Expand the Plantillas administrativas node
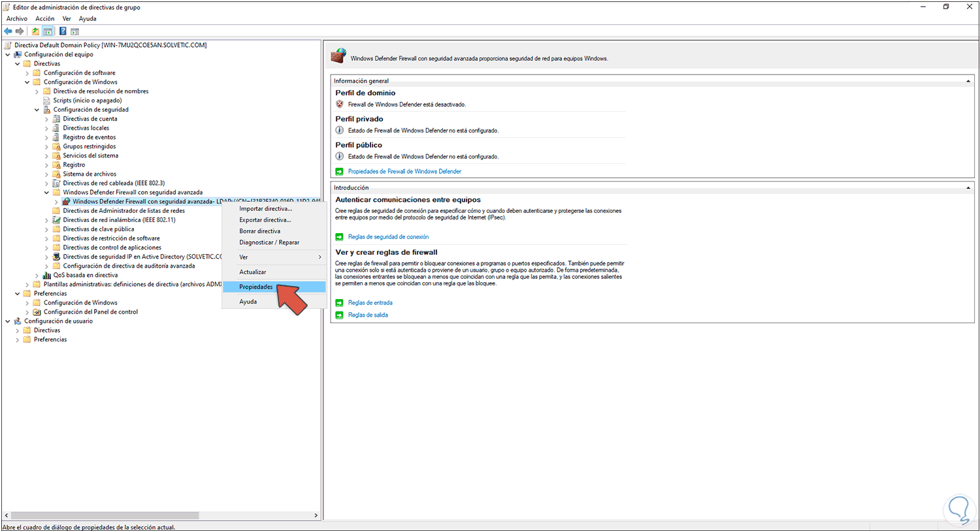 coord(27,284)
